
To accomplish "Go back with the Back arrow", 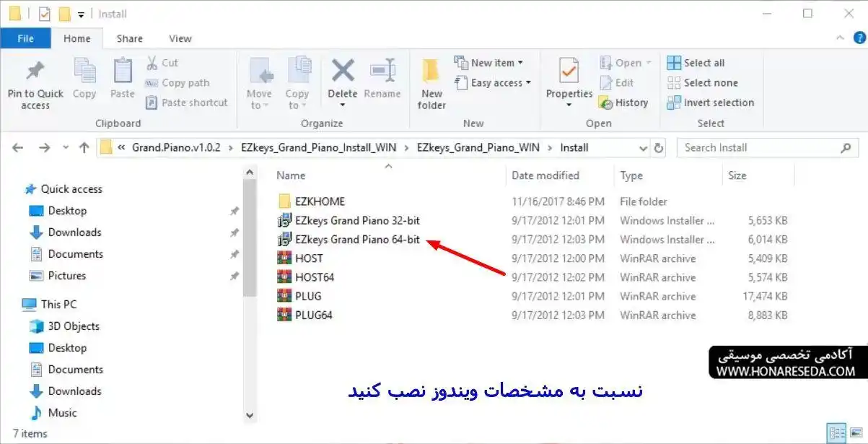I will (18, 147).
